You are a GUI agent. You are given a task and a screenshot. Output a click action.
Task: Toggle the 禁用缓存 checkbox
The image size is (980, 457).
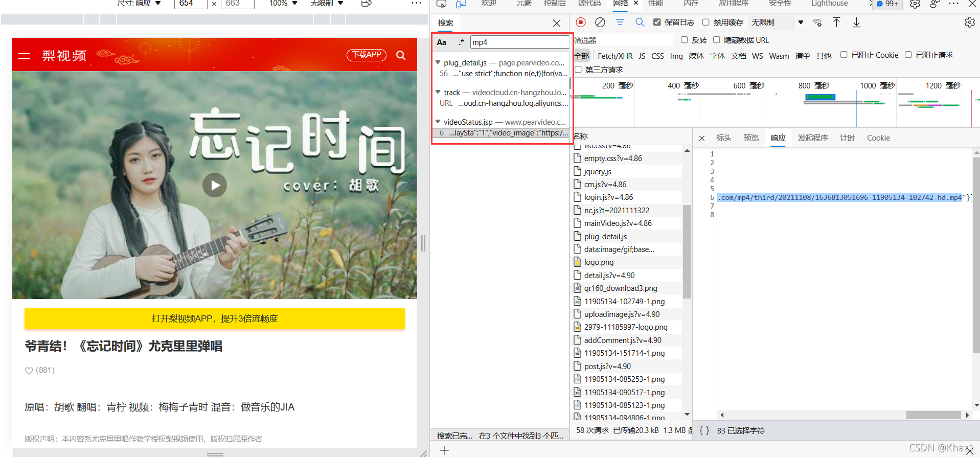point(706,22)
